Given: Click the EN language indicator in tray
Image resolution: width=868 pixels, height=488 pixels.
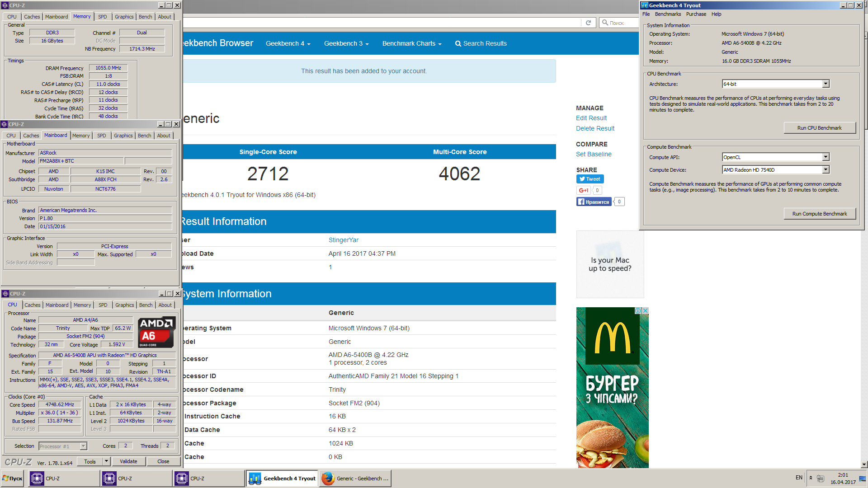Looking at the screenshot, I should tap(799, 478).
